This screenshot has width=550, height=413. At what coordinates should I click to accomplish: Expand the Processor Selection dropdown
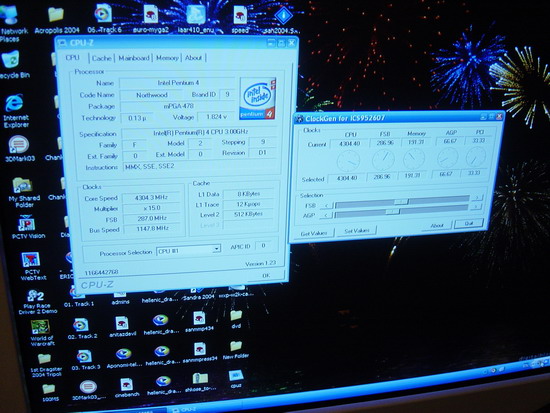(216, 249)
